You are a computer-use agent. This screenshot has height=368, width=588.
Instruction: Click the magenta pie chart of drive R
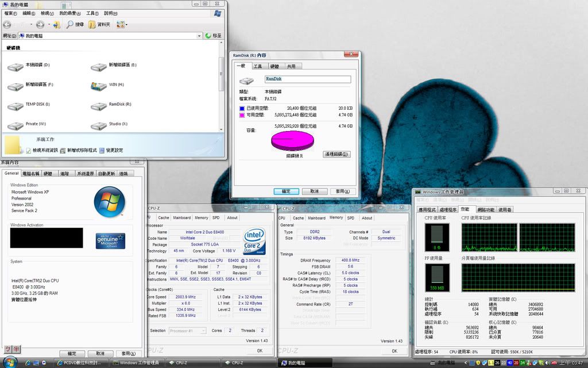click(292, 141)
